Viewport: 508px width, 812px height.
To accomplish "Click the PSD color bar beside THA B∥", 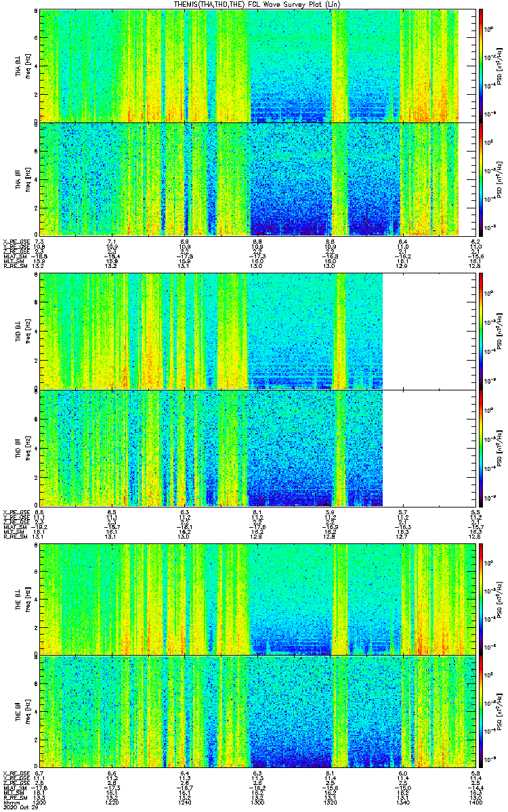I will coord(482,179).
